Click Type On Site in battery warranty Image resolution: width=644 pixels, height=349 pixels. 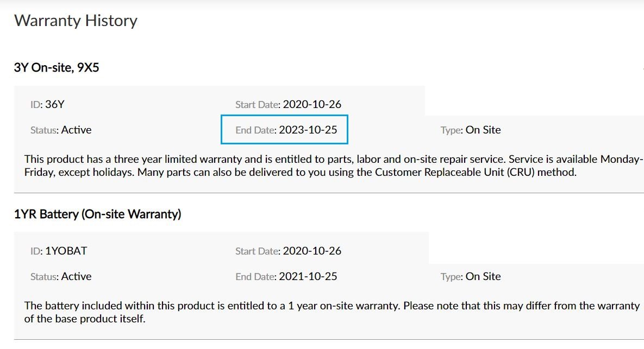(483, 276)
